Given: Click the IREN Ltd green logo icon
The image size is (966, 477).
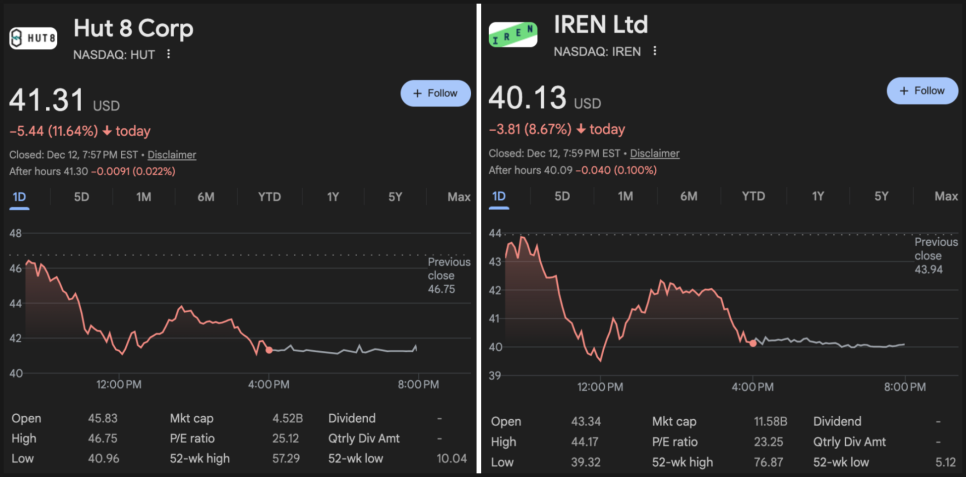Looking at the screenshot, I should [x=513, y=35].
